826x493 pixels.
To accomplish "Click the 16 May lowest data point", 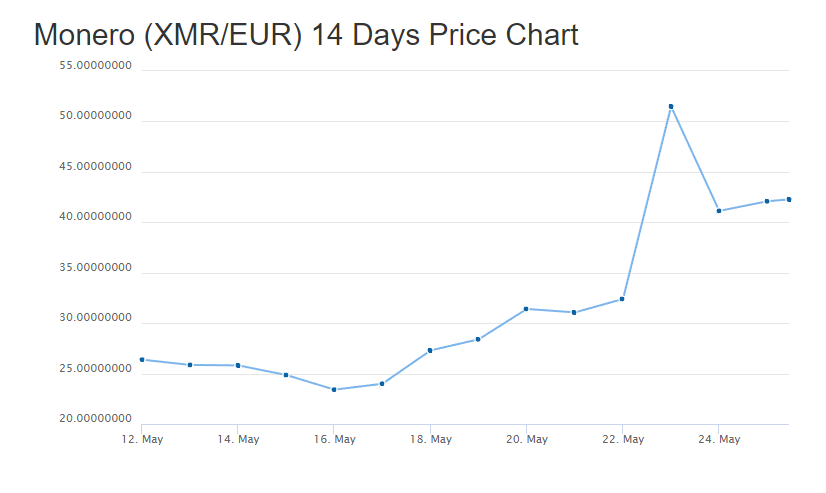I will tap(334, 390).
